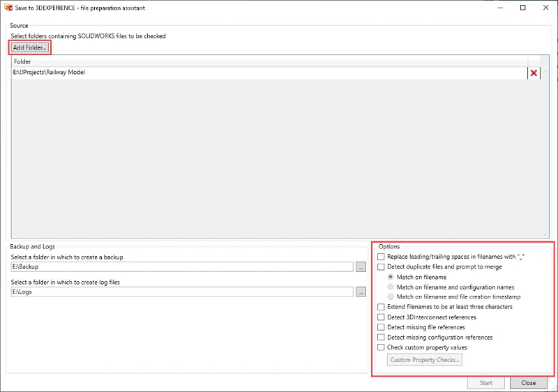The image size is (558, 392).
Task: Enable Extend filenames to three characters
Action: 381,307
